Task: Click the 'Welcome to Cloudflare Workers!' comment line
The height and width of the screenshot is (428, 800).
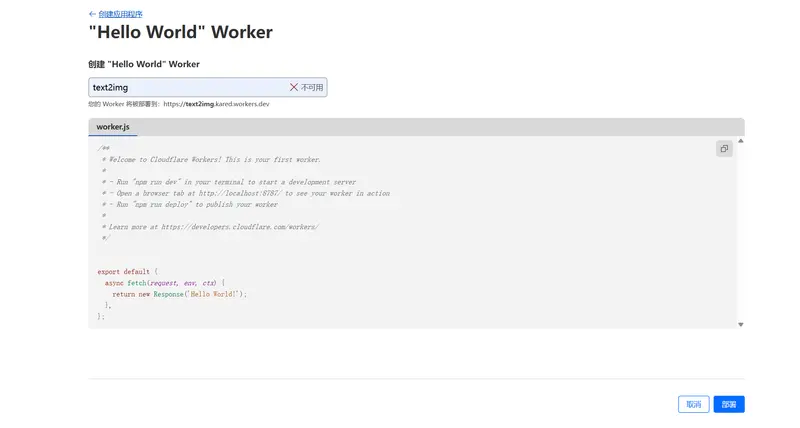Action: coord(211,160)
